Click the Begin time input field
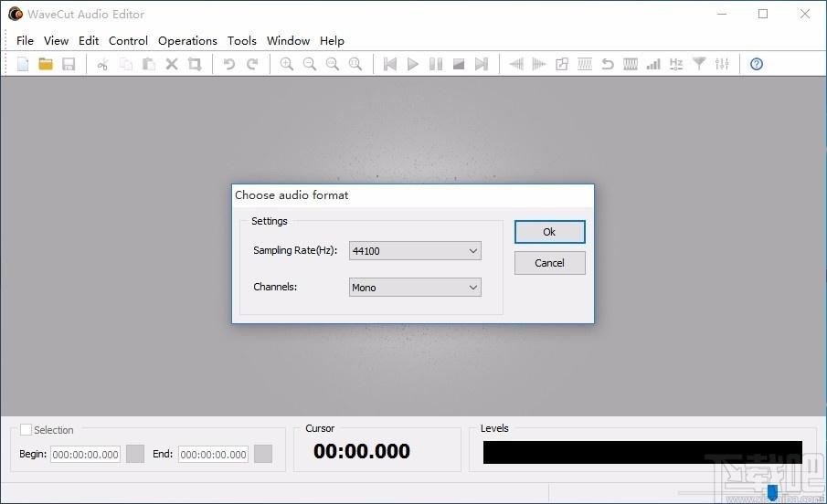Screen dimensions: 827x504 85,455
